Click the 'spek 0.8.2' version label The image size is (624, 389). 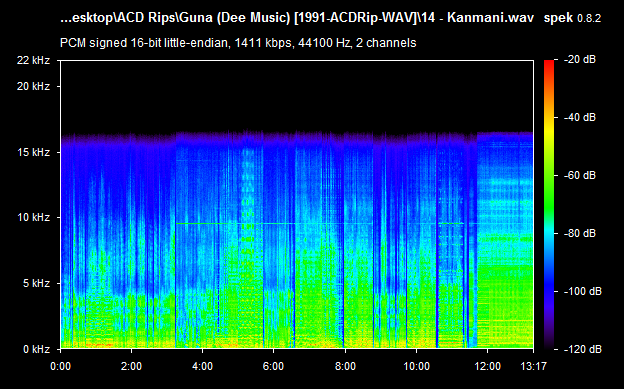572,18
